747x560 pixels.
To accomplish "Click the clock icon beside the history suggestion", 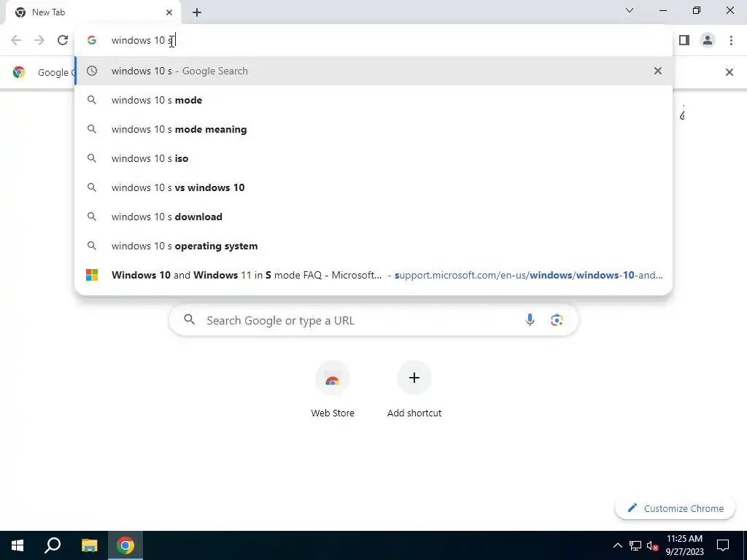I will coord(92,71).
